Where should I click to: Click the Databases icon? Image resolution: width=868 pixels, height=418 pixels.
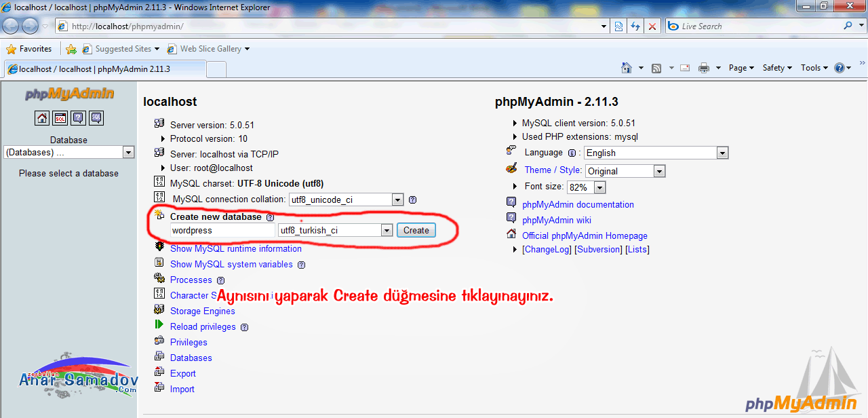[159, 356]
